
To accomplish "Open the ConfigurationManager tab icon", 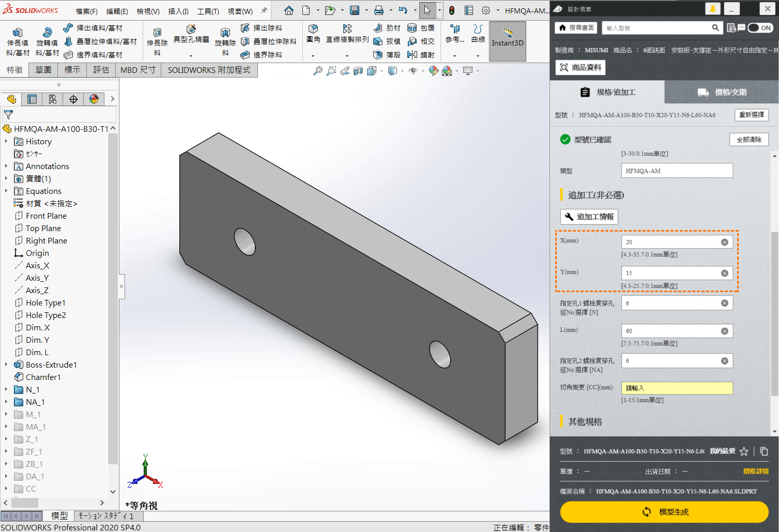I will (53, 99).
